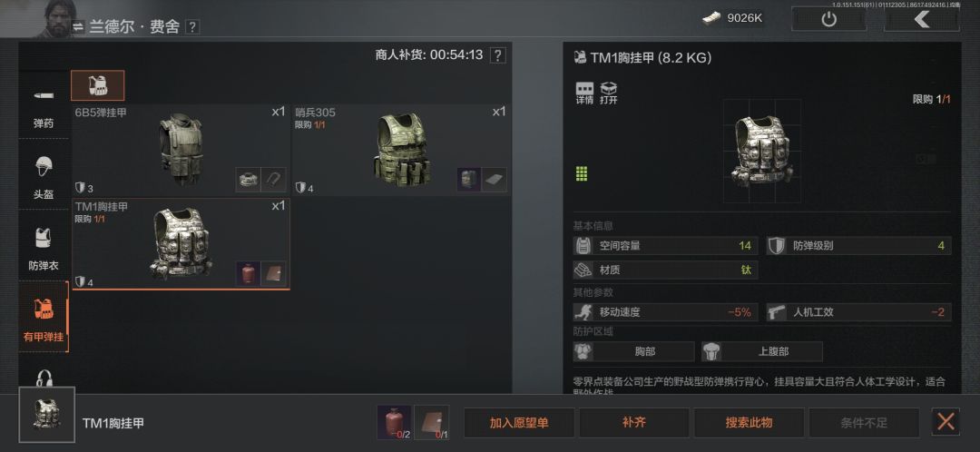Click the power button icon
980x452 pixels.
828,19
